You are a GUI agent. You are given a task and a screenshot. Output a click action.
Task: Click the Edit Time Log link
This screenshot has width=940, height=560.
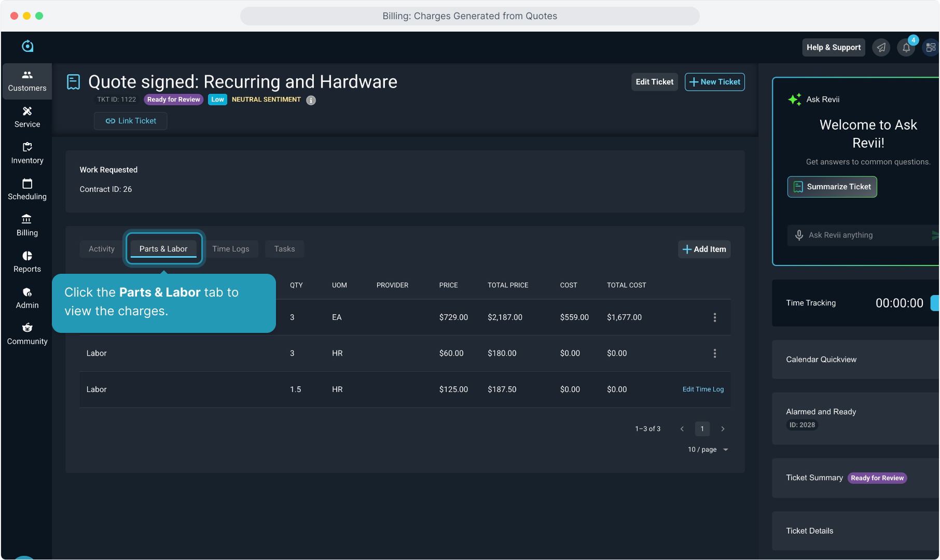(x=703, y=389)
